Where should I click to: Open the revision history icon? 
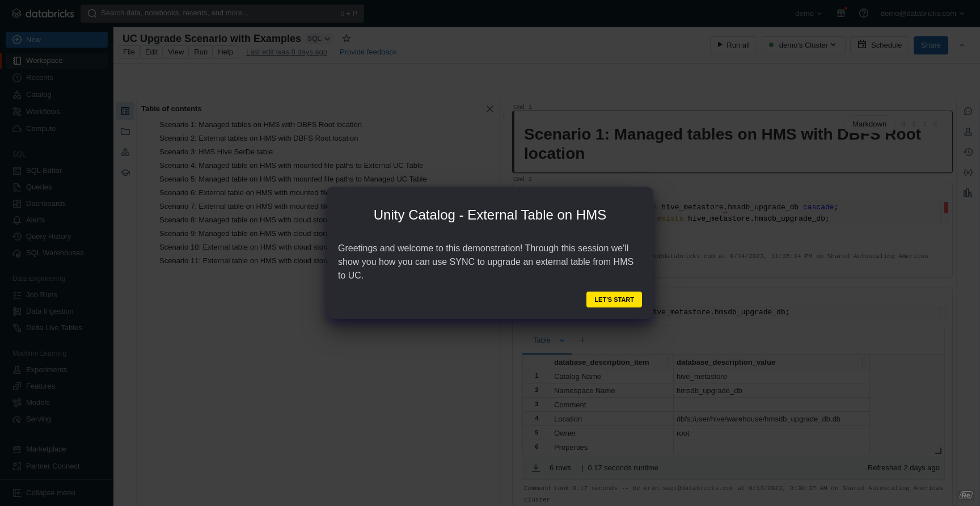point(968,152)
